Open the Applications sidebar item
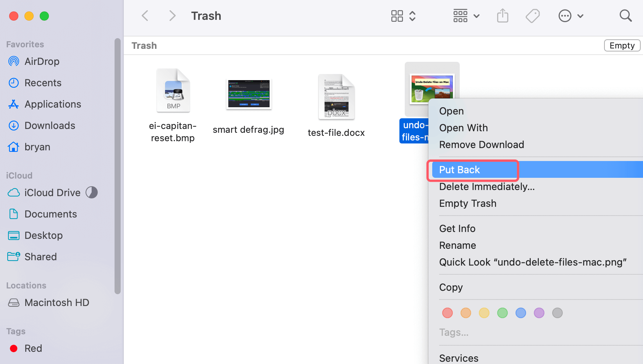643x364 pixels. pyautogui.click(x=52, y=104)
